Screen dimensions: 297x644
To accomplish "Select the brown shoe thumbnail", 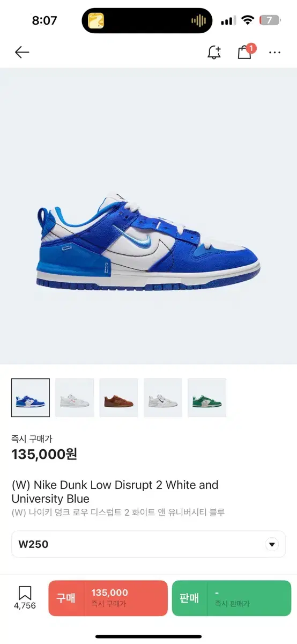I will (119, 398).
